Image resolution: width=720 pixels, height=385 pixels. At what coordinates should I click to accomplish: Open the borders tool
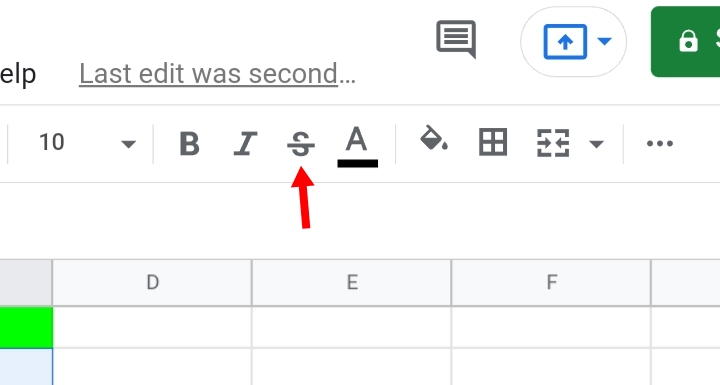click(x=493, y=142)
